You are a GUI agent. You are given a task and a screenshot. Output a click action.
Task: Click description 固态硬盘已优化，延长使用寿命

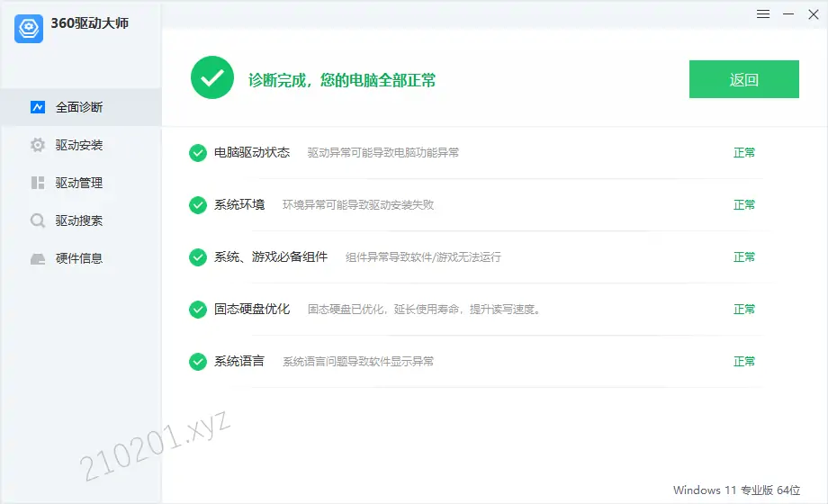[x=424, y=309]
